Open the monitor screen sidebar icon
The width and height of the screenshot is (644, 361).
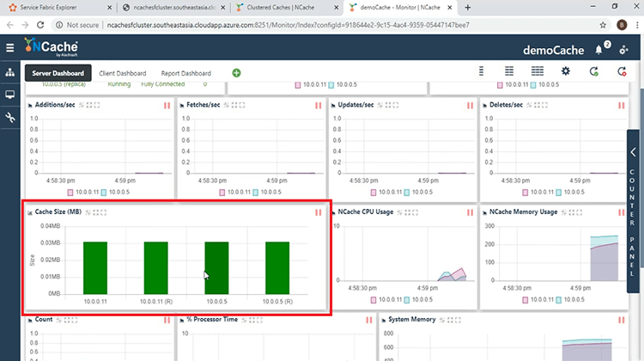click(x=9, y=95)
